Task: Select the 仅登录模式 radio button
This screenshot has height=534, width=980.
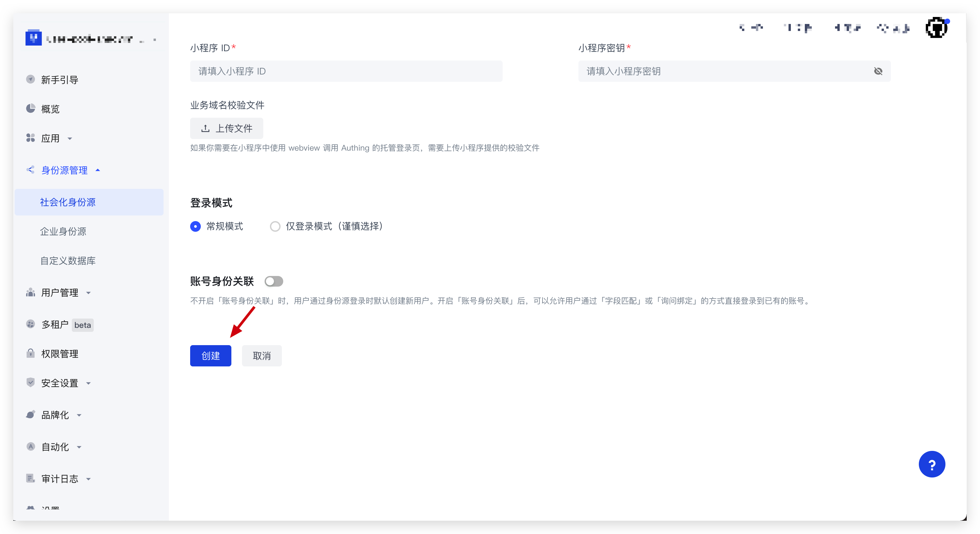Action: click(x=275, y=226)
